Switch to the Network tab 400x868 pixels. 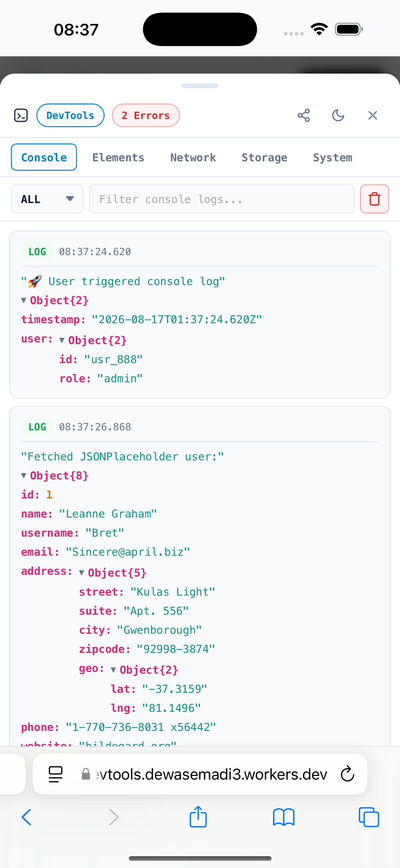pos(193,157)
